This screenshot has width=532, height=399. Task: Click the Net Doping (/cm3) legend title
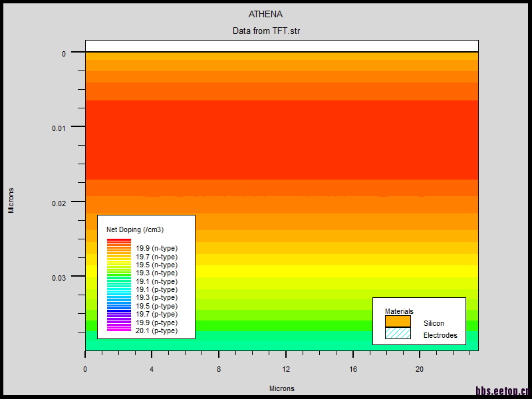click(135, 229)
